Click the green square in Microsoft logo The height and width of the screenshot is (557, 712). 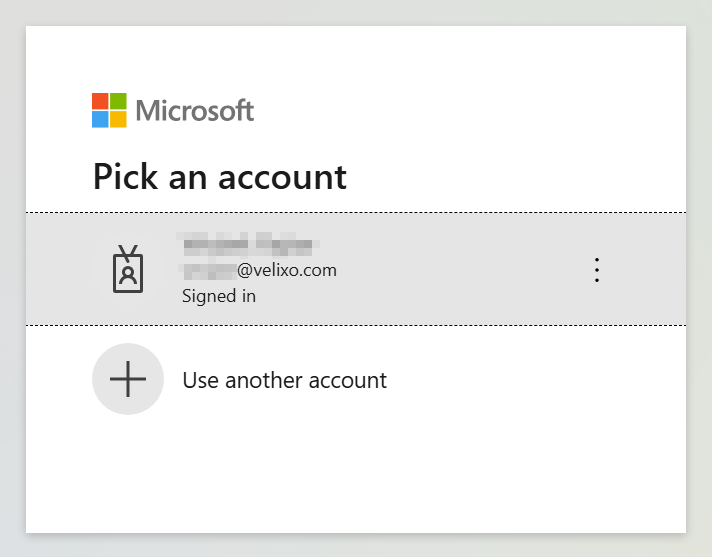118,101
